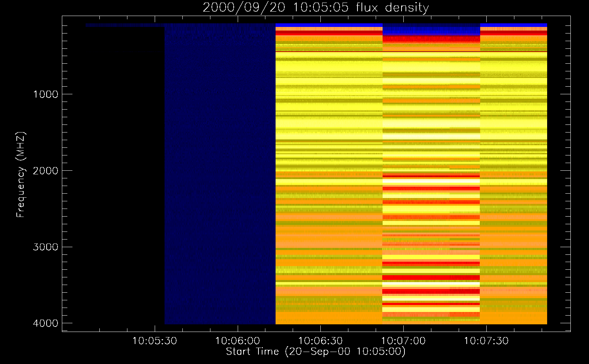Click the 'Frequency (MHZ)' axis label
This screenshot has width=589, height=364.
tap(21, 175)
